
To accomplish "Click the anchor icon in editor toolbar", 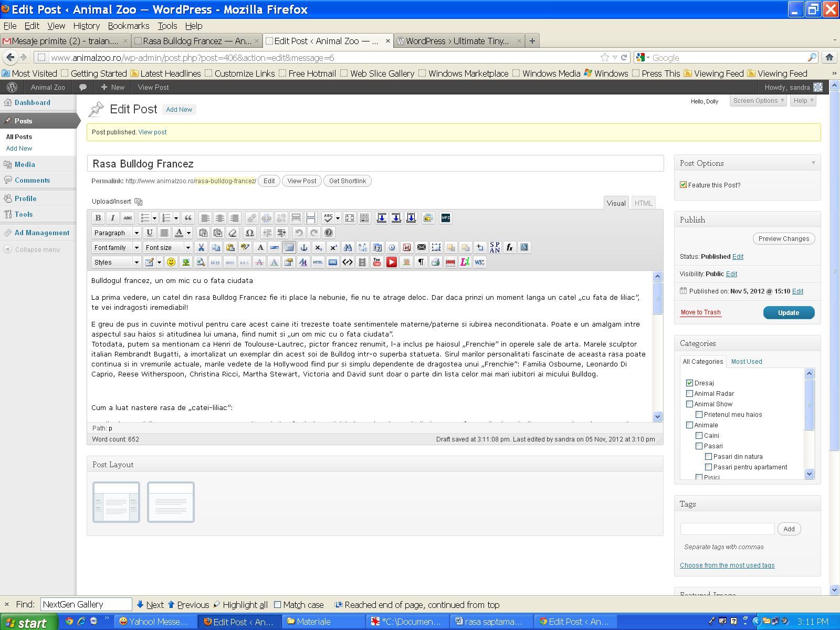I will pyautogui.click(x=303, y=247).
